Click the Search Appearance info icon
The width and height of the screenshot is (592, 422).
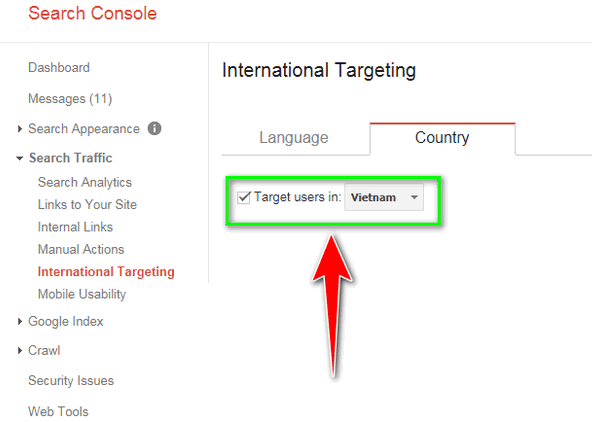pyautogui.click(x=154, y=128)
